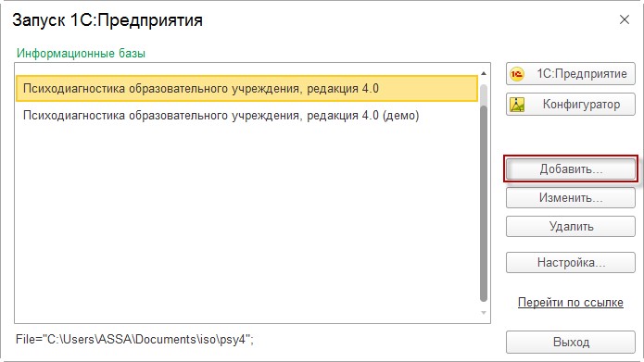Click the yellow 1C logo icon
This screenshot has width=644, height=362.
coord(517,74)
